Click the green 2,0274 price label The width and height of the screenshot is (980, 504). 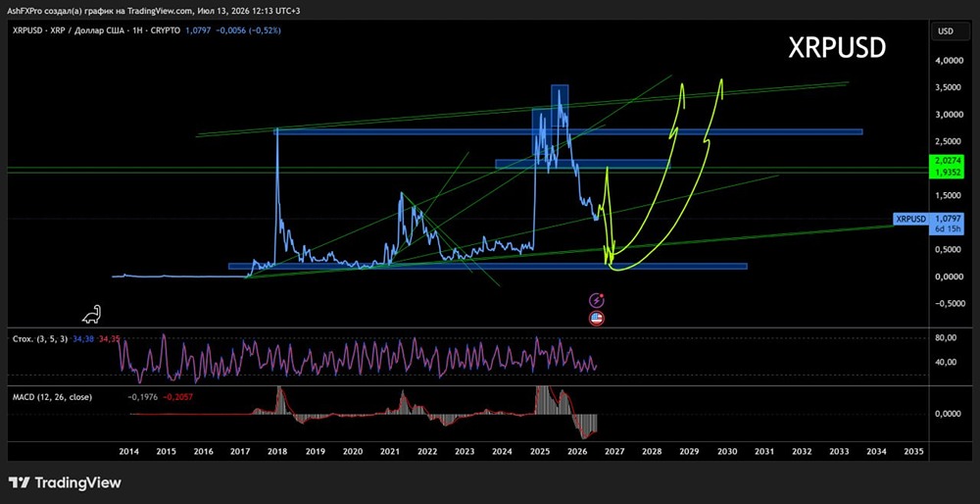pos(948,160)
